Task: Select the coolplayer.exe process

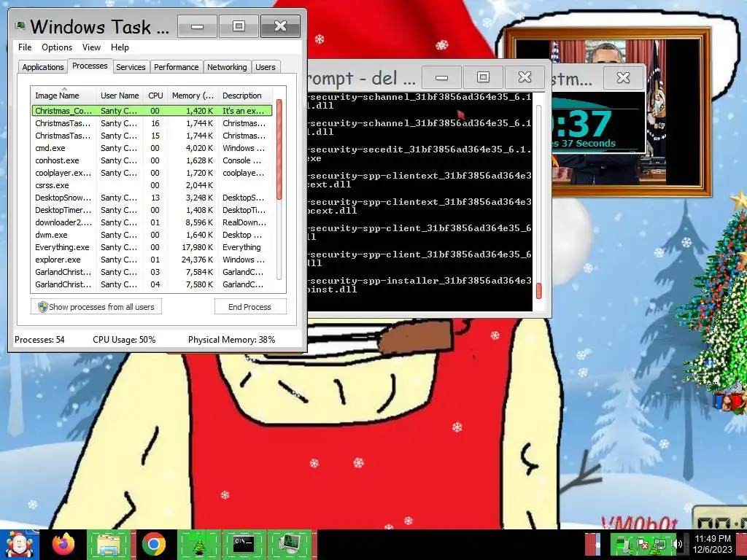Action: tap(152, 173)
